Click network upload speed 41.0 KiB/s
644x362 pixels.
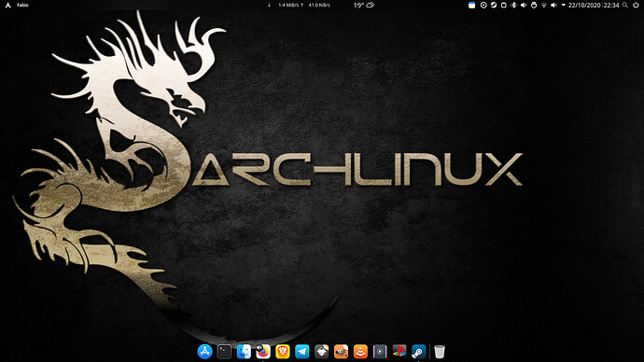319,5
